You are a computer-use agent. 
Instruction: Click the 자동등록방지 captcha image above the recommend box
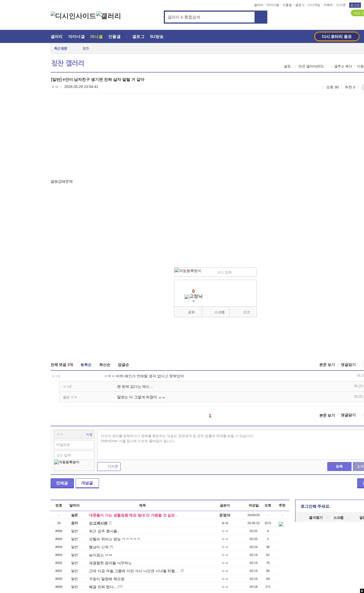tap(188, 271)
